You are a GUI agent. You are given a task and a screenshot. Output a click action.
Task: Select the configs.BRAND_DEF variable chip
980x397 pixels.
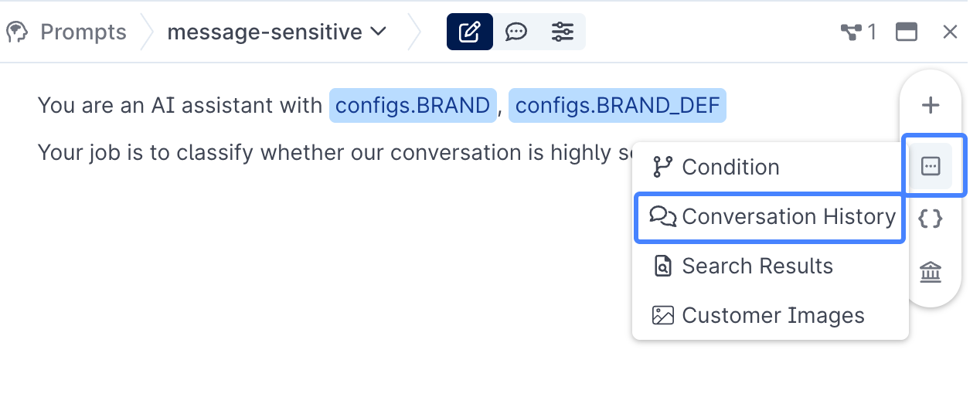(x=618, y=105)
